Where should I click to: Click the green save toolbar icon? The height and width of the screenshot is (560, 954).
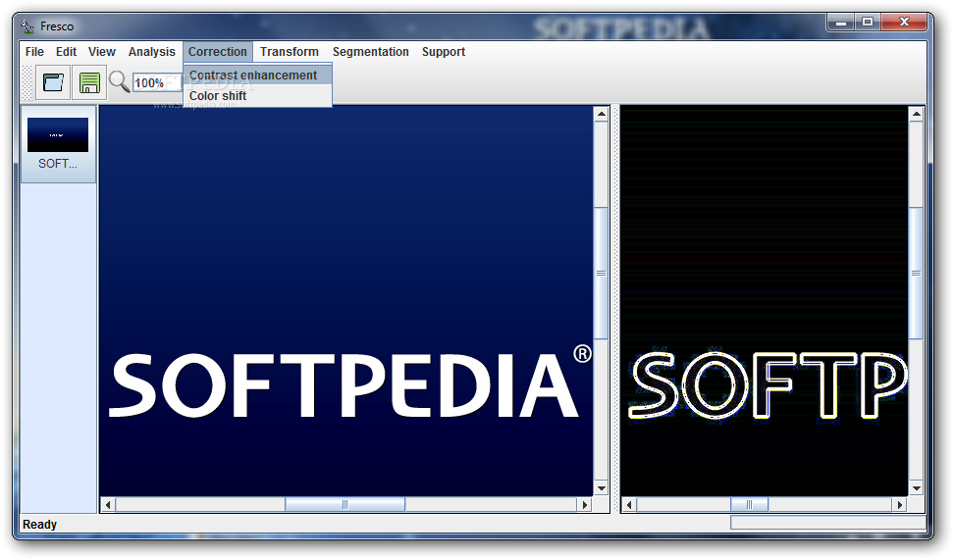coord(89,82)
